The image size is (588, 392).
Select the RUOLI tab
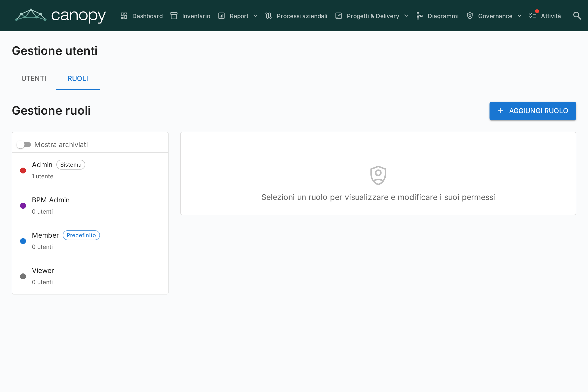tap(78, 78)
